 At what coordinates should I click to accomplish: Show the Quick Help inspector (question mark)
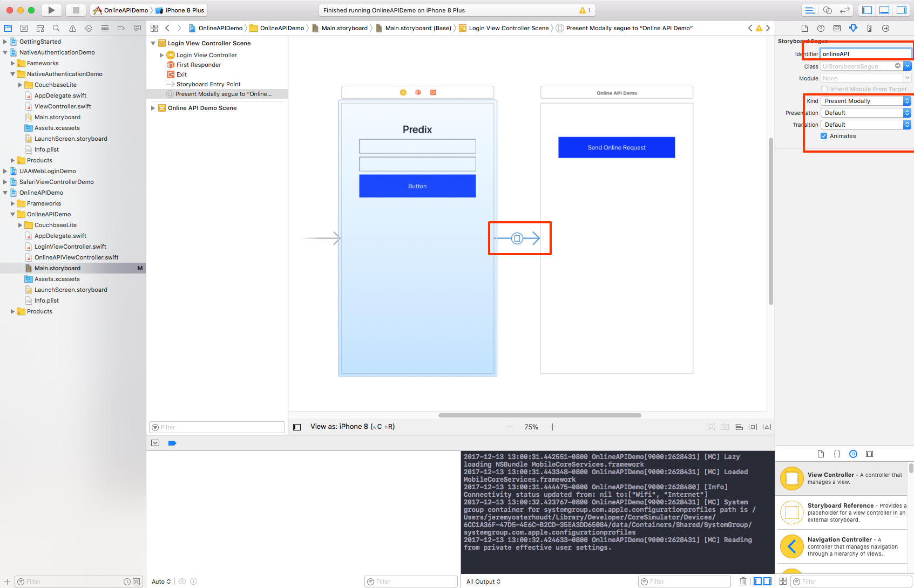point(821,28)
